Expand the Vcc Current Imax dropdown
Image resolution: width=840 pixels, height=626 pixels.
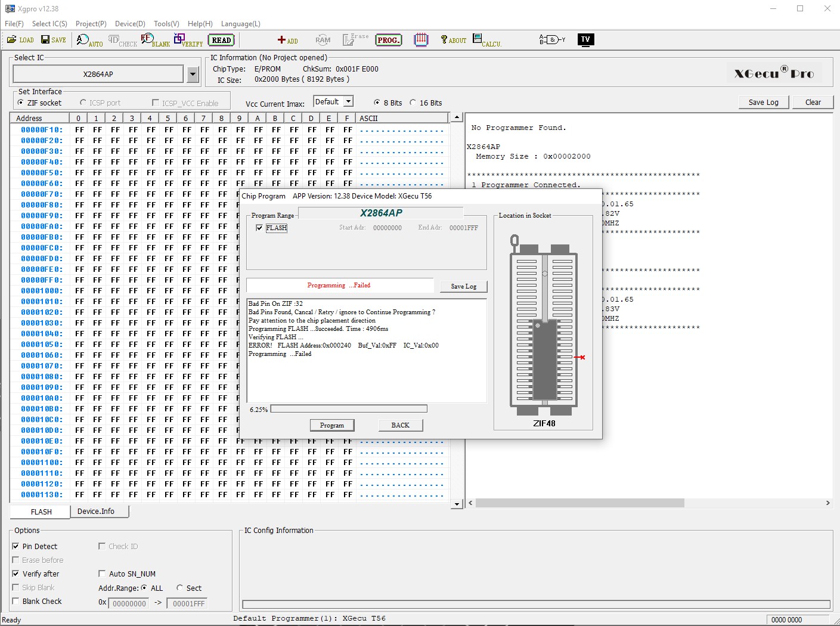tap(349, 102)
